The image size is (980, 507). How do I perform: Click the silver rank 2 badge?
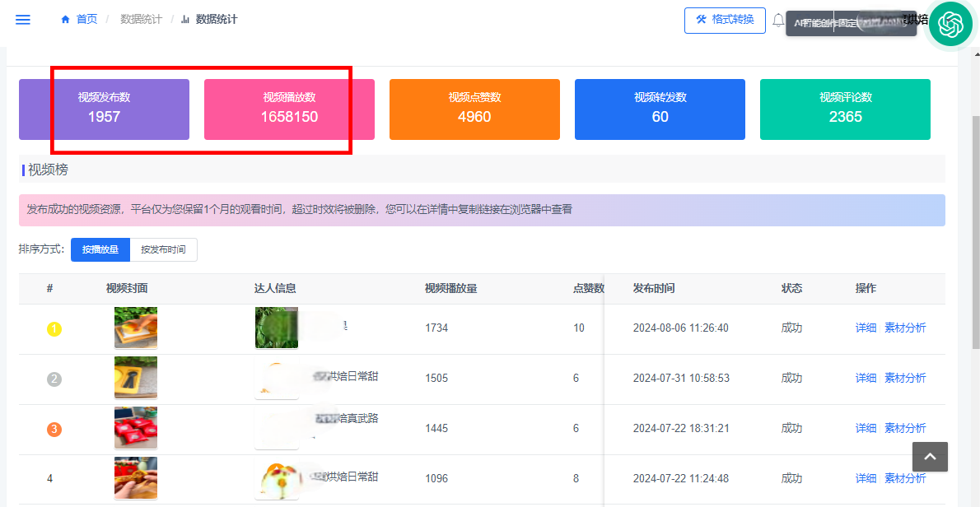pyautogui.click(x=54, y=379)
